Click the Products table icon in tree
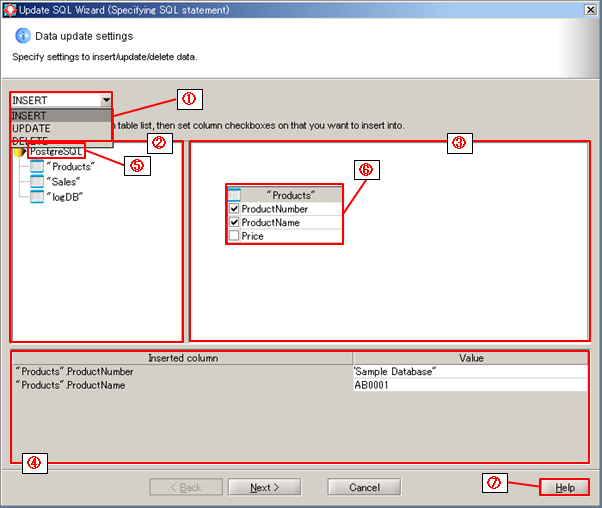The image size is (602, 508). point(37,166)
